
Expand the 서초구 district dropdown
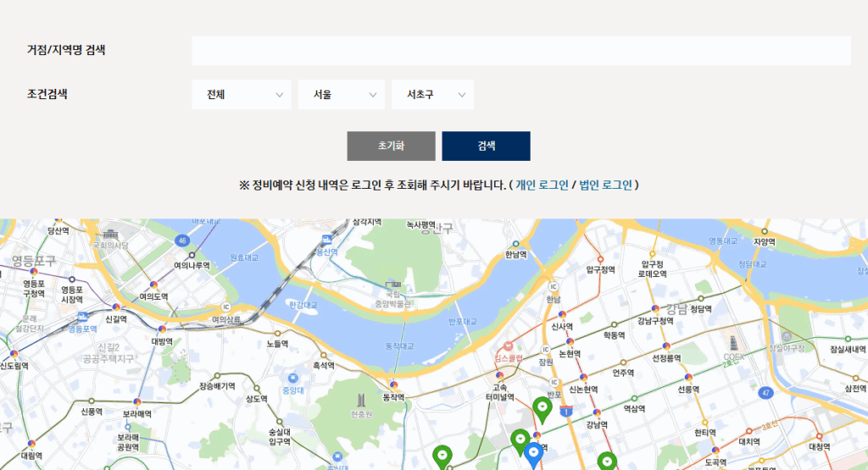point(432,95)
